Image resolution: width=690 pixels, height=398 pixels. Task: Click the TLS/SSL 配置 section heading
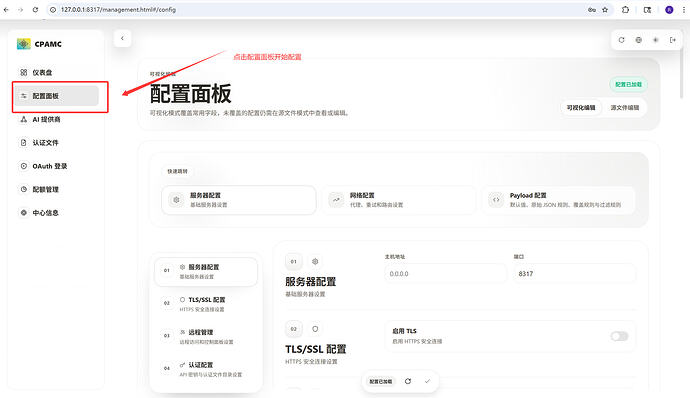click(316, 349)
